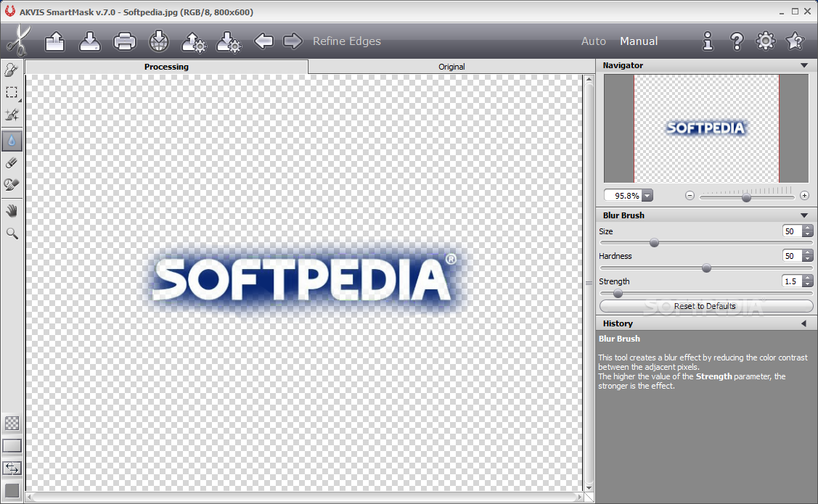Zoom in with the plus button

804,196
